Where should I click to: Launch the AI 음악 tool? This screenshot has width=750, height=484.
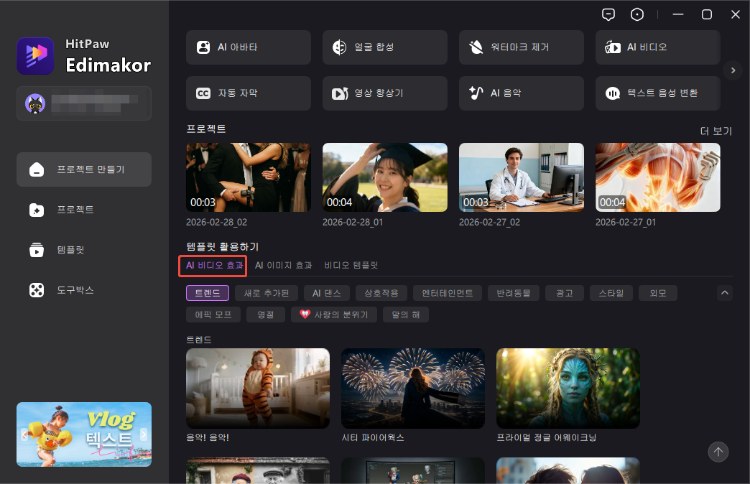(521, 93)
